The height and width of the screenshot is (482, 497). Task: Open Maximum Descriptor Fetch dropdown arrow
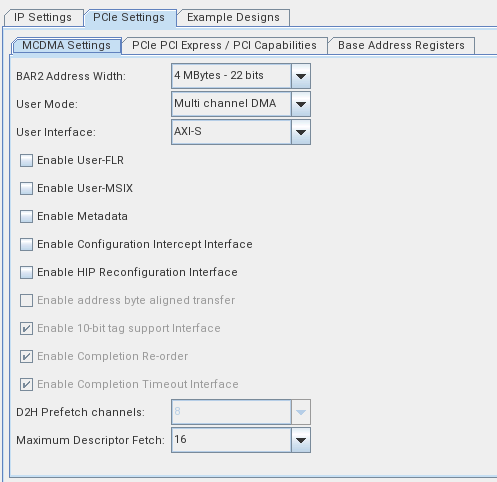click(x=301, y=440)
